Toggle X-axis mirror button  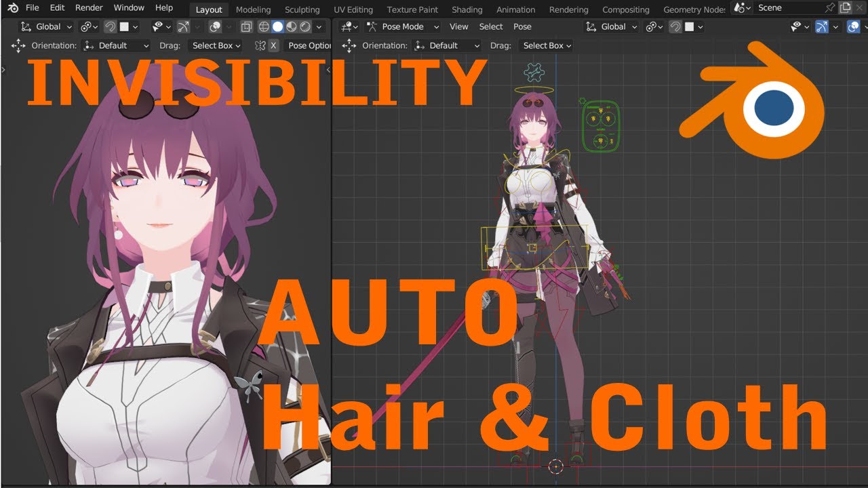pyautogui.click(x=273, y=45)
